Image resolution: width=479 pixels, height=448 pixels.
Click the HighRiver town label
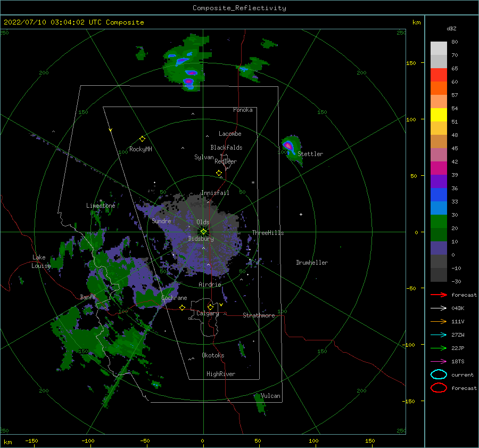(221, 374)
